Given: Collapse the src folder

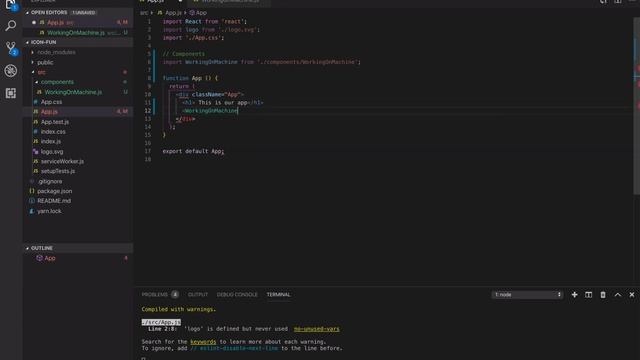Looking at the screenshot, I should (41, 72).
